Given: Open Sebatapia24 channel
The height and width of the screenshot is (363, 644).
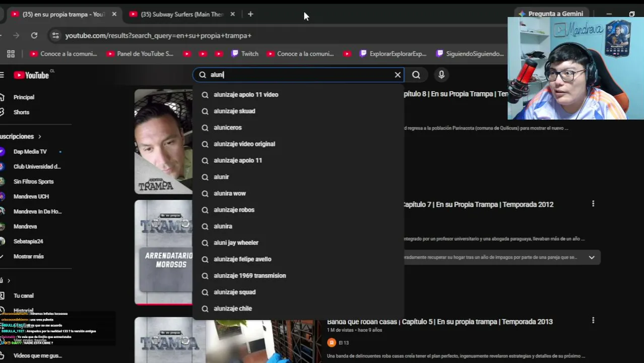Looking at the screenshot, I should pos(28,241).
